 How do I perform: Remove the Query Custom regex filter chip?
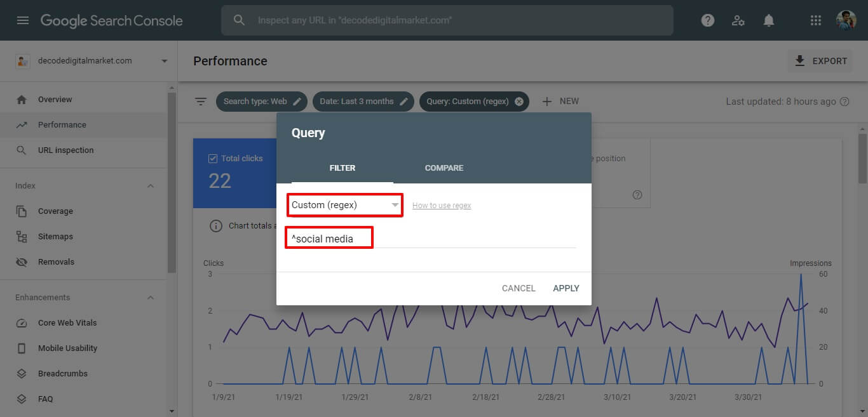tap(519, 101)
